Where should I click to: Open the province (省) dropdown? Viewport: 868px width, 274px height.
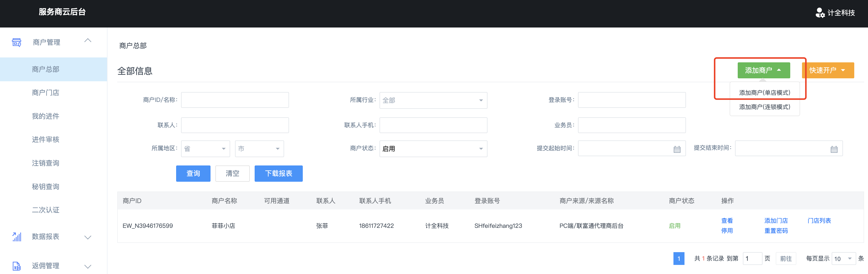pos(205,149)
